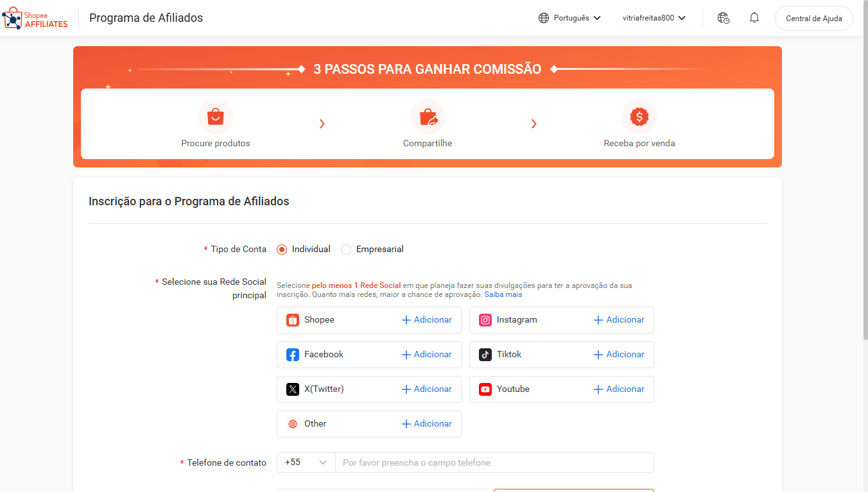Image resolution: width=868 pixels, height=492 pixels.
Task: Click the globe icon beside Português
Action: pyautogui.click(x=544, y=18)
